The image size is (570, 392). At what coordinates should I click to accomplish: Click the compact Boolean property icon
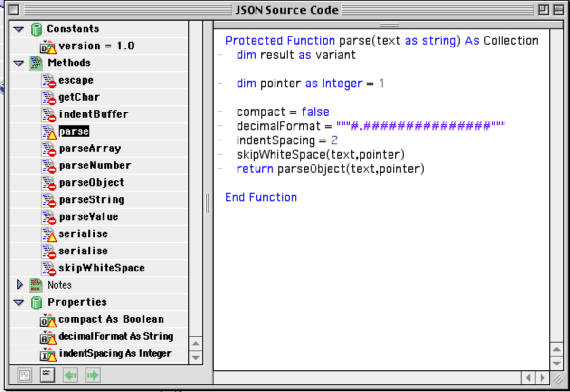pyautogui.click(x=48, y=320)
